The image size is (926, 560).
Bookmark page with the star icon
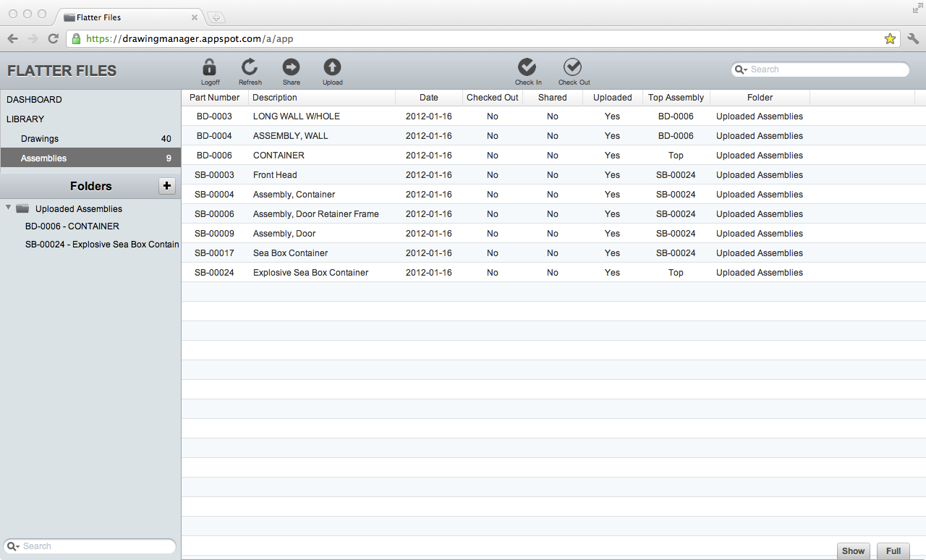point(890,39)
